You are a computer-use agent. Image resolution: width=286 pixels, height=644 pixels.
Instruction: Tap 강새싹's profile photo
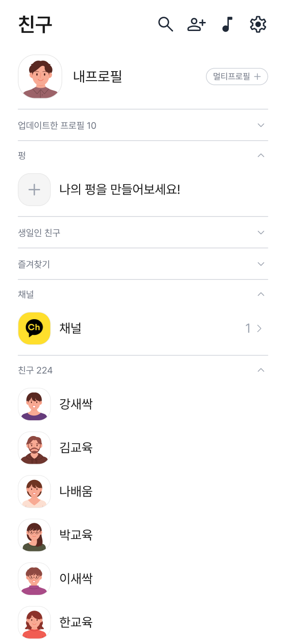tap(34, 404)
